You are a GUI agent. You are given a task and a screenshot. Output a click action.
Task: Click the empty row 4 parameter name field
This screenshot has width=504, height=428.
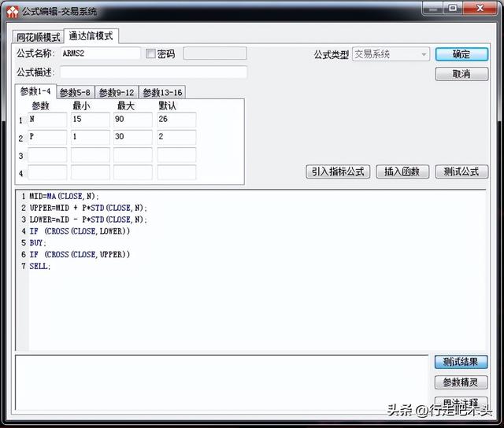pos(47,172)
